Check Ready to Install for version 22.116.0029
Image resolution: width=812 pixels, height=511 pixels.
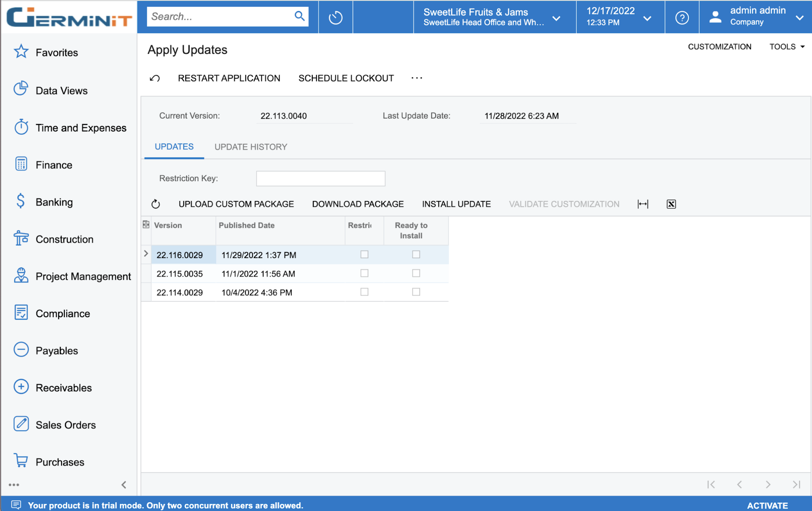[x=416, y=254]
